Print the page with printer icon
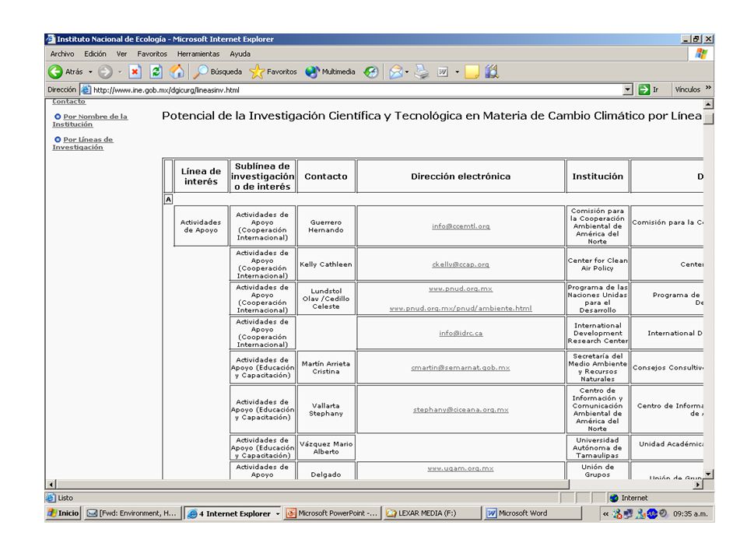This screenshot has height=560, width=747. point(421,72)
